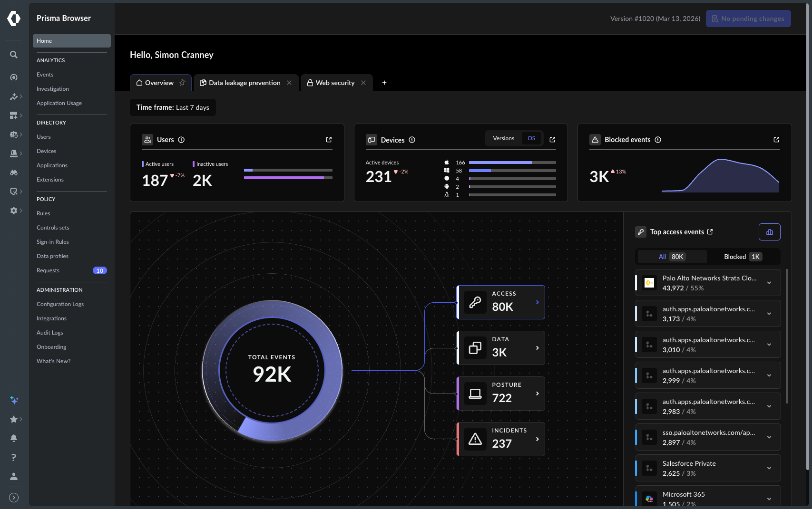
Task: Open Audit Logs in sidebar
Action: click(x=50, y=333)
